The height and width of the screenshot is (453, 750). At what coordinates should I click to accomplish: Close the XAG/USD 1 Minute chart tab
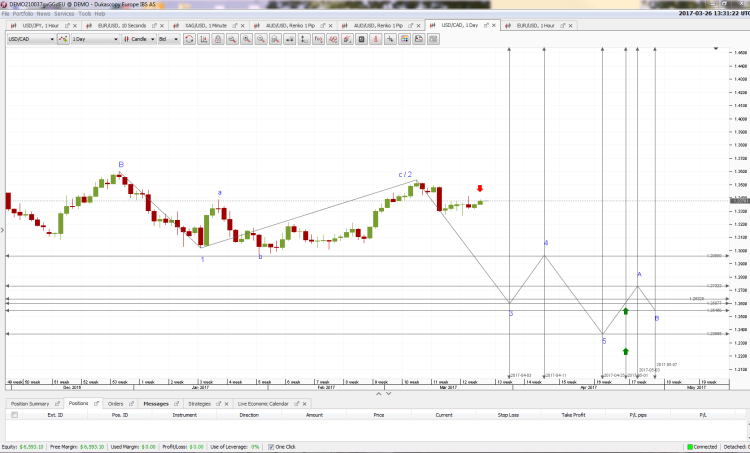pyautogui.click(x=243, y=26)
